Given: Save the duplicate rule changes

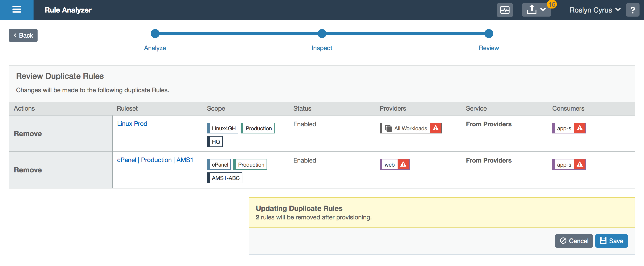Looking at the screenshot, I should click(611, 241).
